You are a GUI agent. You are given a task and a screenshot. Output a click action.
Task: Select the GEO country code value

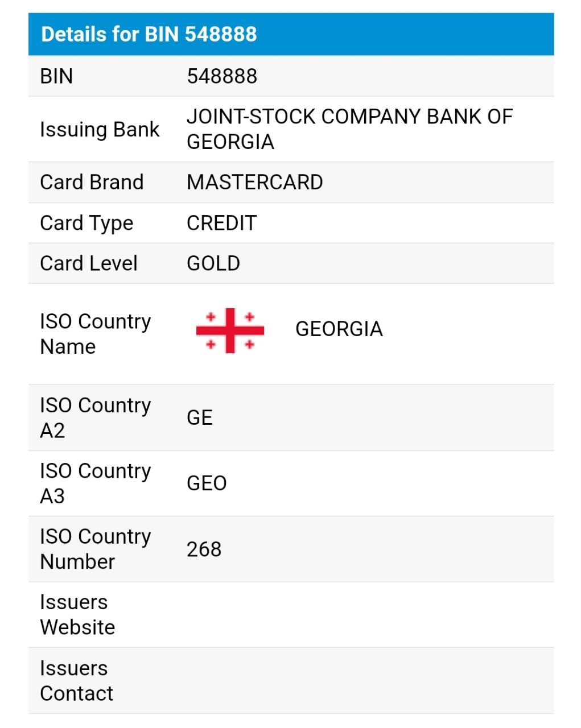207,483
